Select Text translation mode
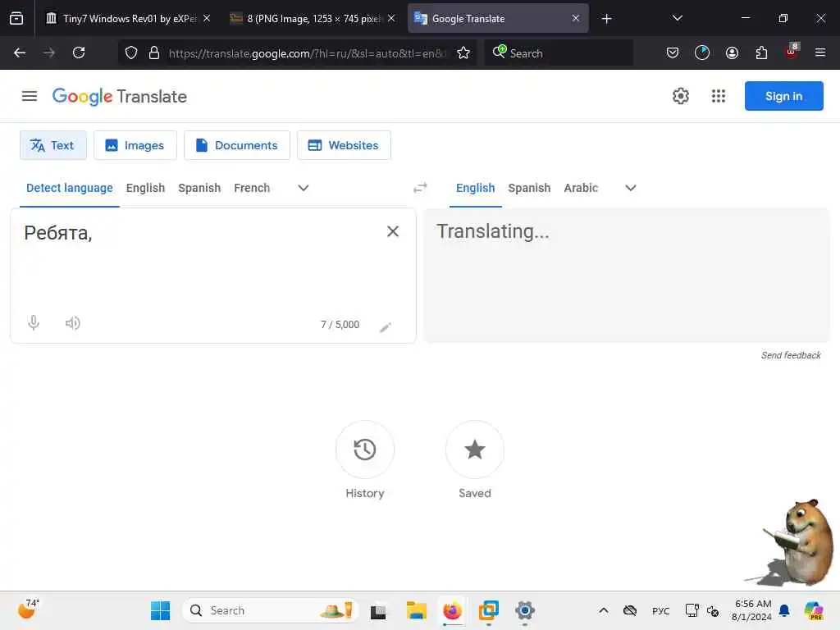 [53, 145]
